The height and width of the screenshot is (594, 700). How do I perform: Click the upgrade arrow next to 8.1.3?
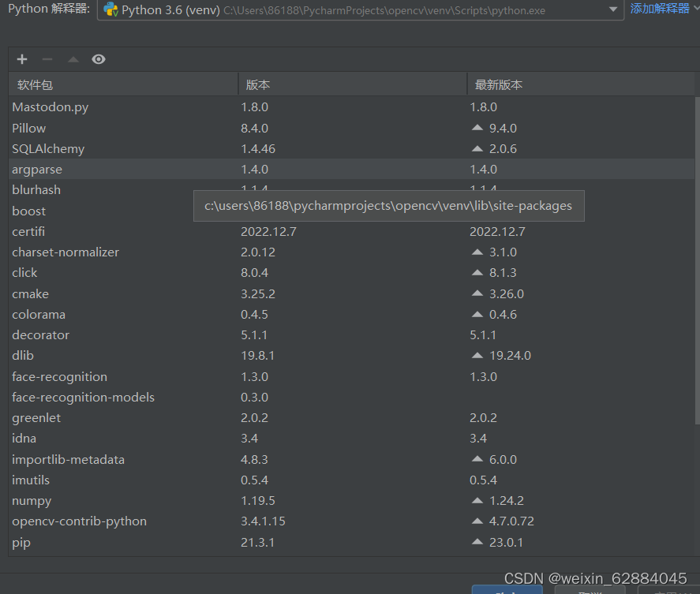pos(477,272)
